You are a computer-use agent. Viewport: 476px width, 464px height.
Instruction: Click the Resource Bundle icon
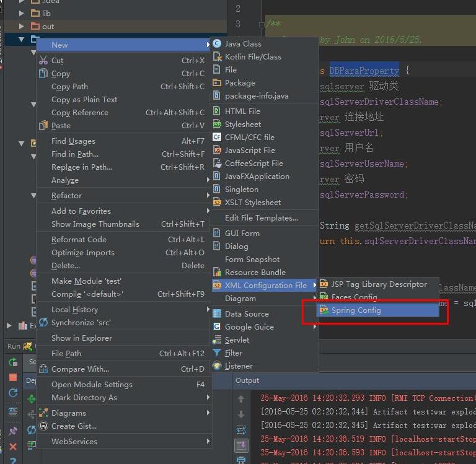[217, 272]
